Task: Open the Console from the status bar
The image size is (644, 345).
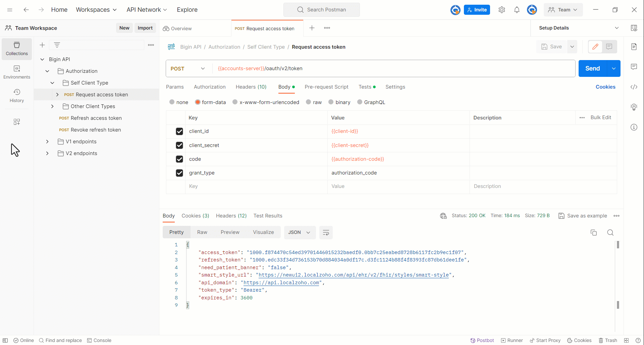Action: pyautogui.click(x=99, y=340)
